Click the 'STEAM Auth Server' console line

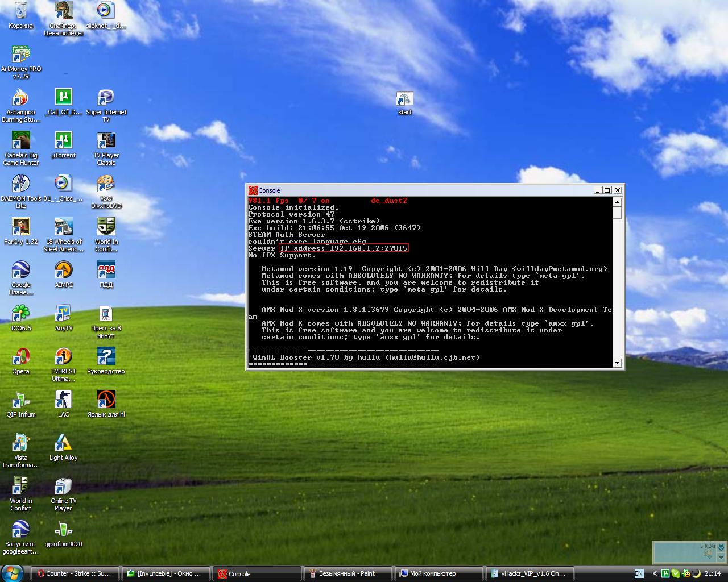click(x=287, y=235)
